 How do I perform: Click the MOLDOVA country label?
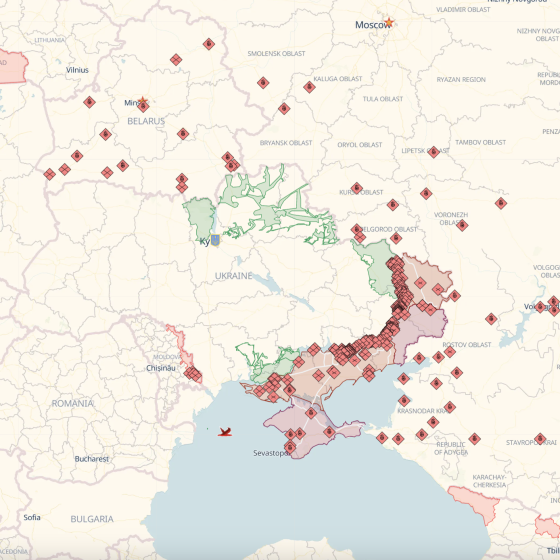167,357
